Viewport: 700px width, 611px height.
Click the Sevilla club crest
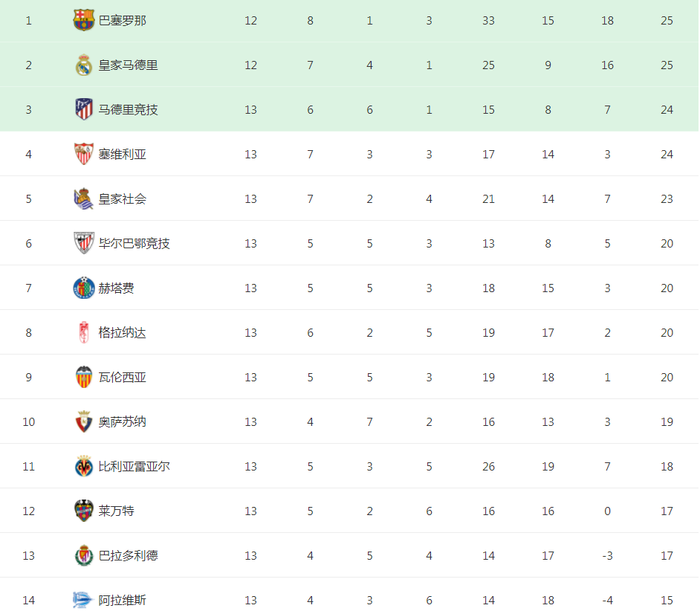pyautogui.click(x=84, y=154)
